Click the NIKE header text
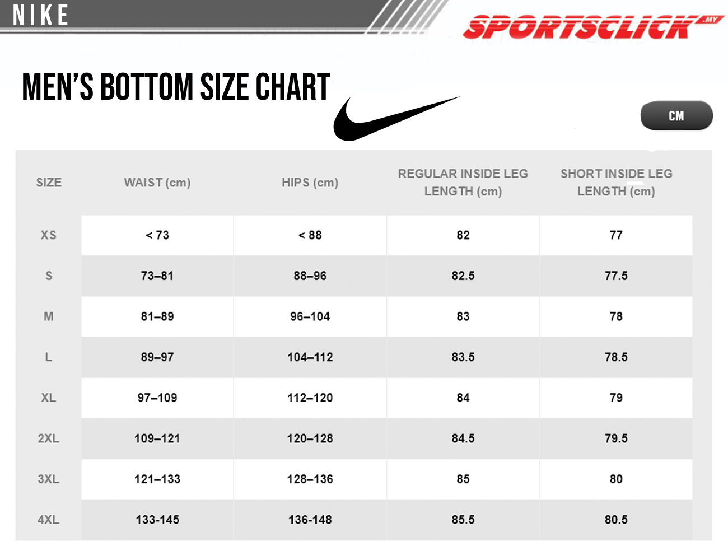This screenshot has width=728, height=560. point(40,15)
